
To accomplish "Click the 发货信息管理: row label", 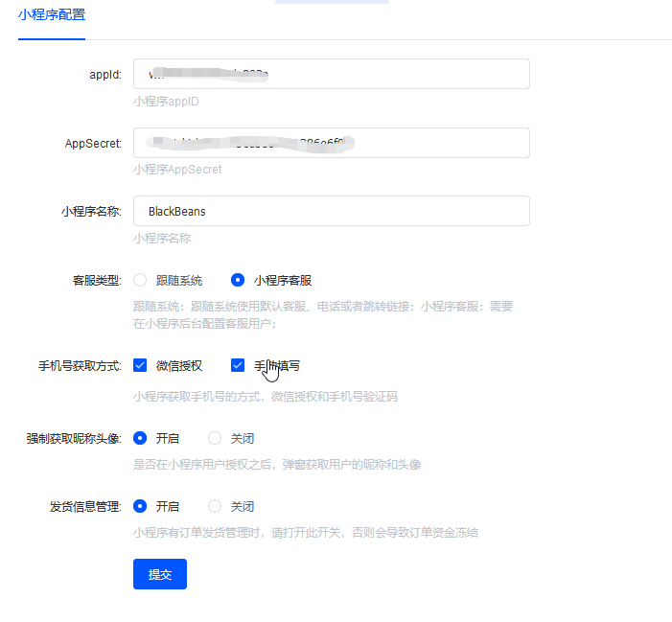I will point(85,506).
